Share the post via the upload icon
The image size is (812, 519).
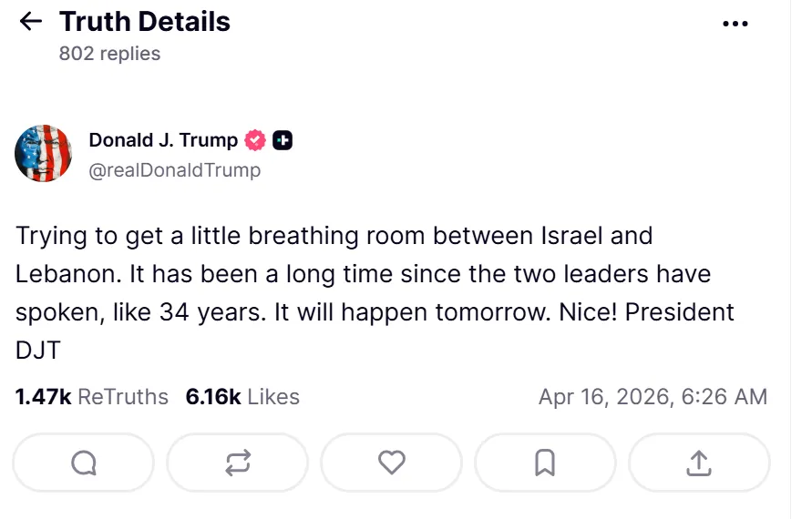(698, 463)
